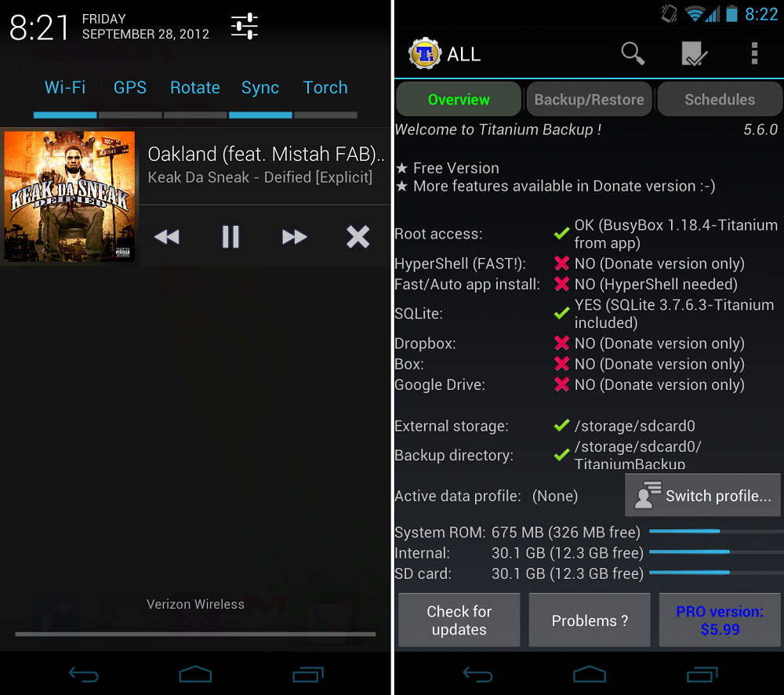This screenshot has height=695, width=784.
Task: Open search in Titanium Backup
Action: pos(632,53)
